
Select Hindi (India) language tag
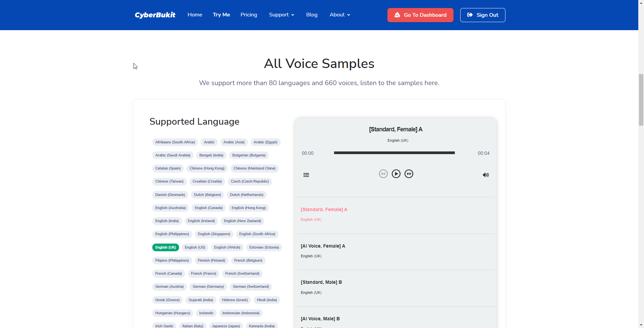click(x=267, y=300)
